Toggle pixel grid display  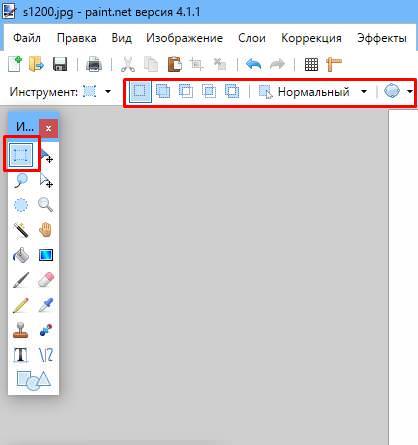pos(311,64)
